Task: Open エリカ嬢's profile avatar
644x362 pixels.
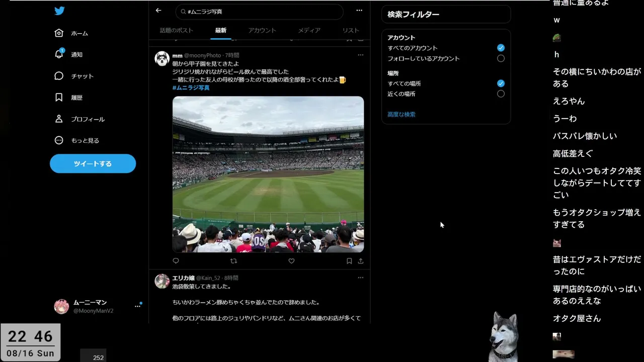Action: [162, 281]
